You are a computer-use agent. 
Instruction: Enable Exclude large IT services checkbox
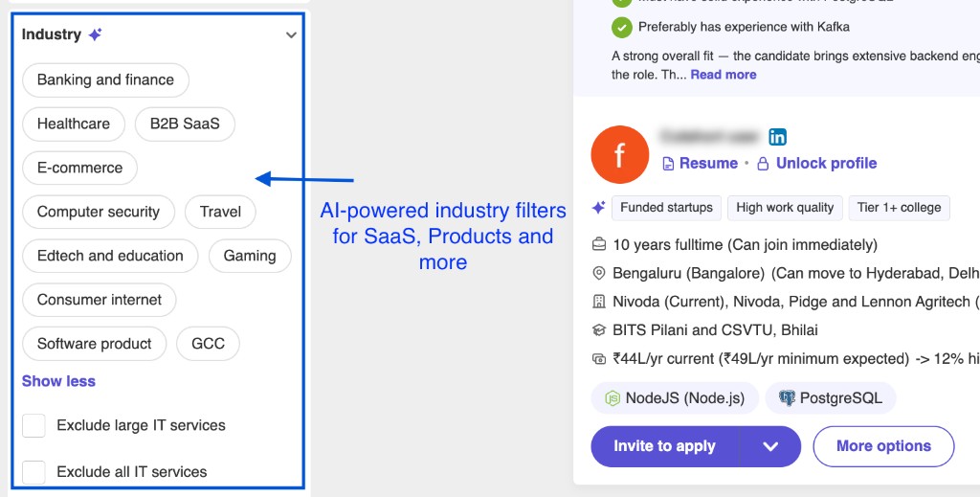(x=33, y=426)
